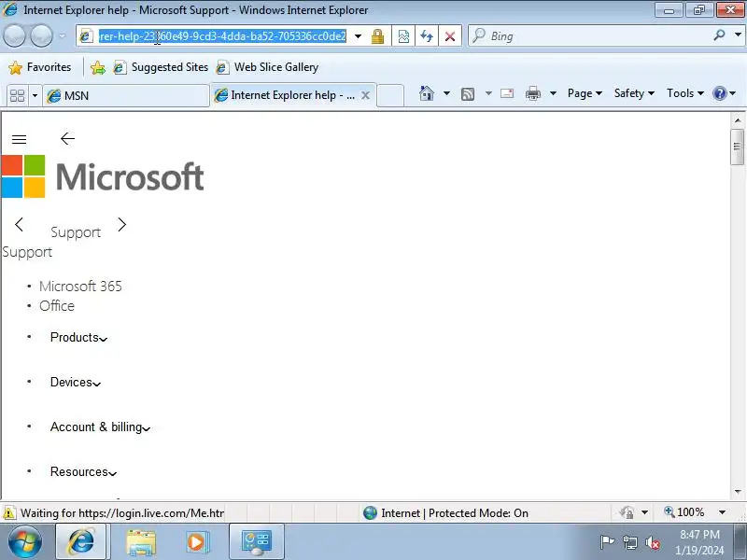Click the muted volume tray icon
Viewport: 747px width, 560px height.
coord(653,542)
